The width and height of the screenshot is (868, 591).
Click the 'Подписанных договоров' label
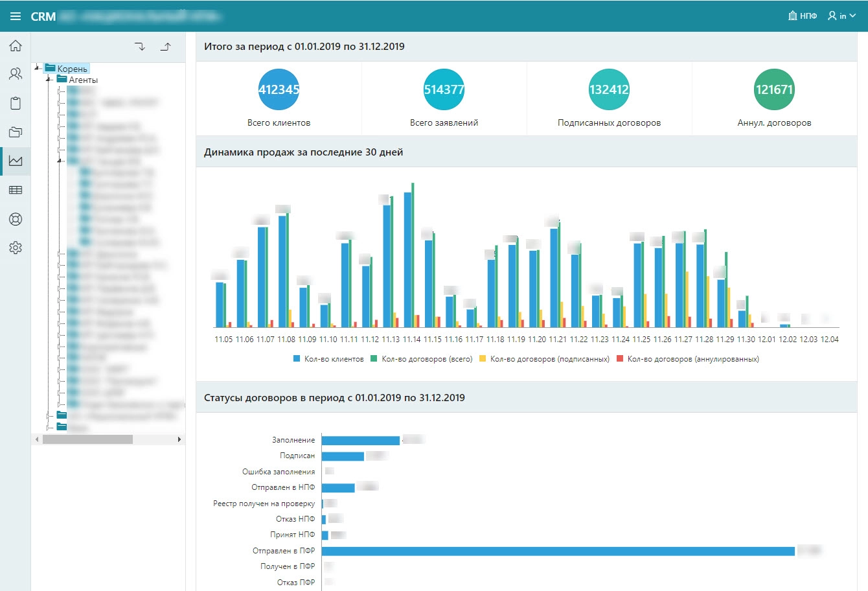(609, 123)
